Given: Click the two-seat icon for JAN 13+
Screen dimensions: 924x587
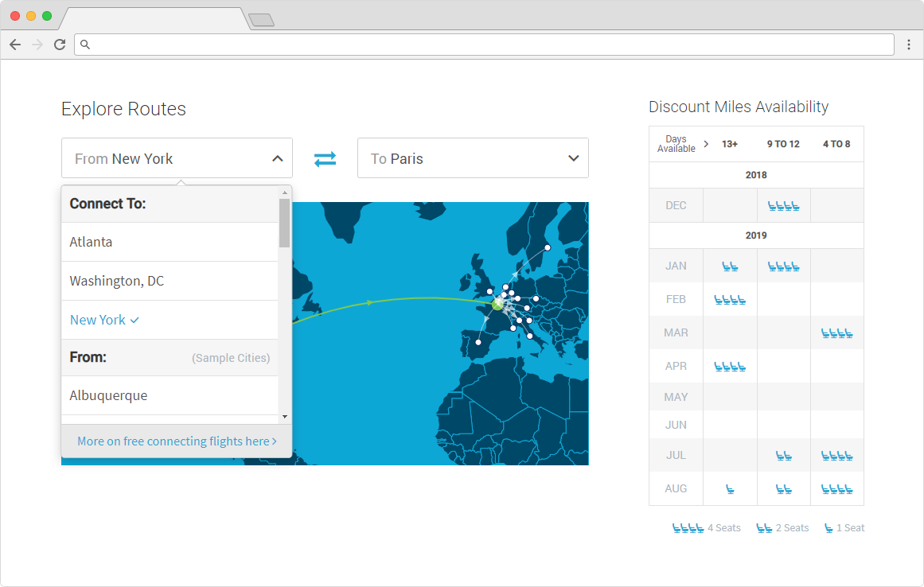Looking at the screenshot, I should click(730, 266).
